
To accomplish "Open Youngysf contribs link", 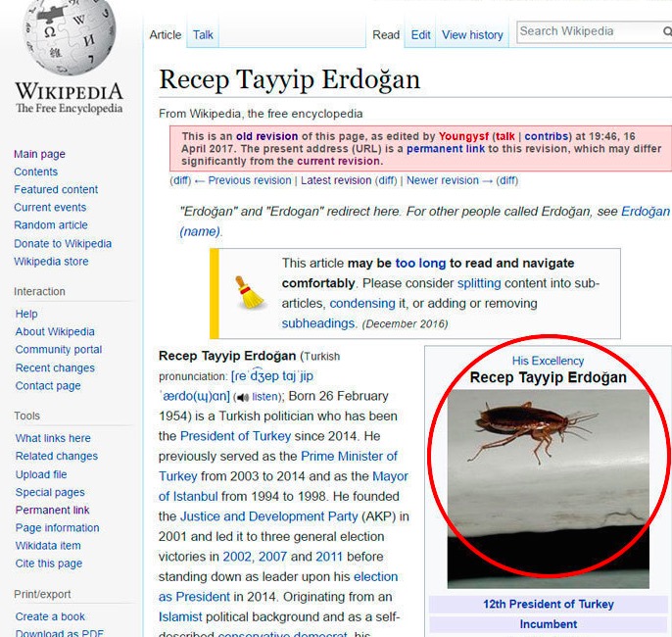I will tap(547, 136).
